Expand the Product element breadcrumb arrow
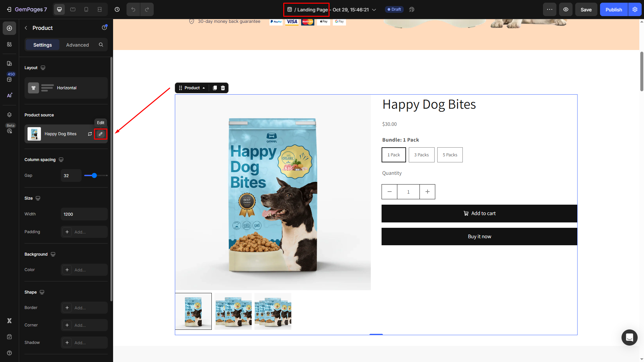 (204, 88)
